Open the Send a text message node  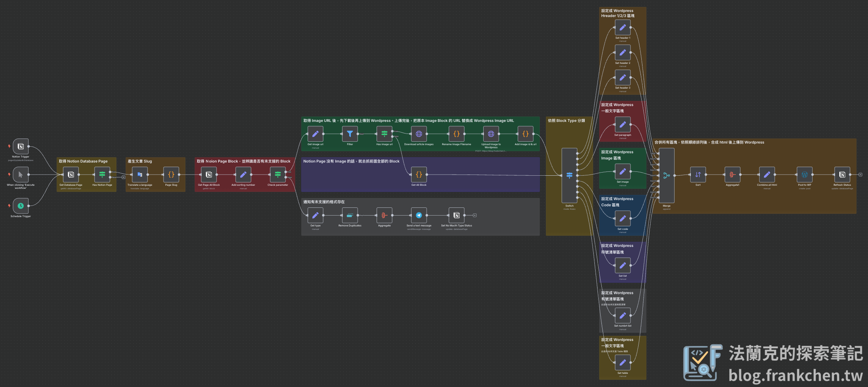(419, 215)
